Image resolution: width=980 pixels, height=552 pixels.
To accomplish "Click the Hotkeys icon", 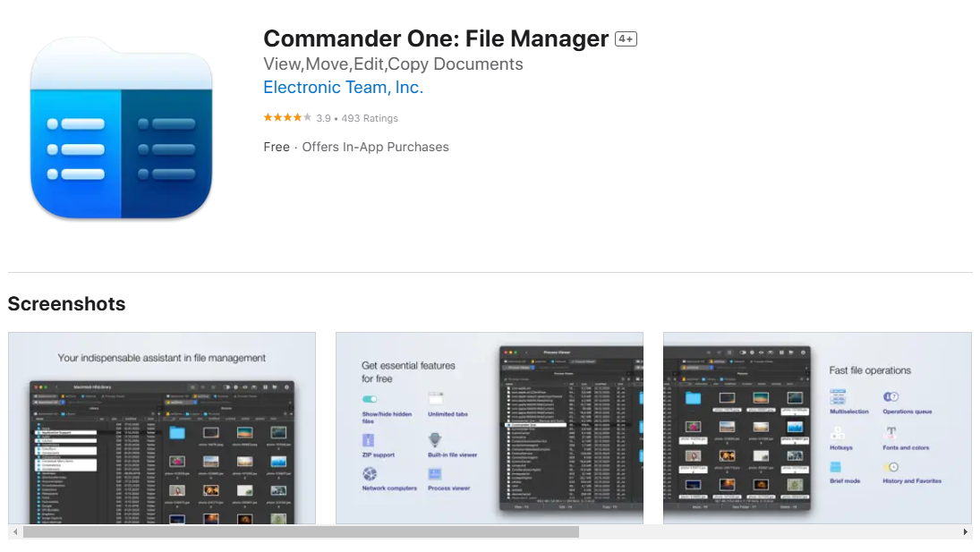I will (x=838, y=433).
